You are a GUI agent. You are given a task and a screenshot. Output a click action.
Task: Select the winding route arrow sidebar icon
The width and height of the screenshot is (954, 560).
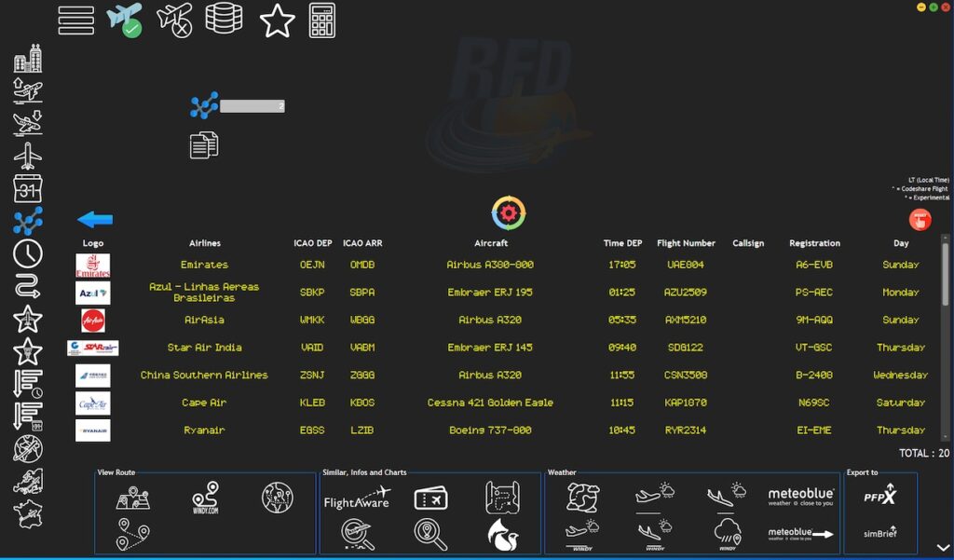tap(28, 286)
